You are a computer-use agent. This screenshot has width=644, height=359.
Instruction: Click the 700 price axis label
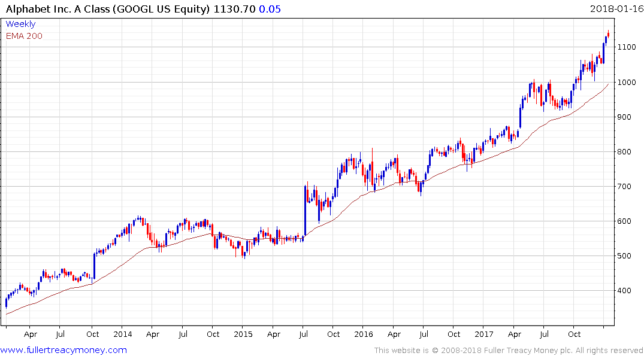coord(624,187)
